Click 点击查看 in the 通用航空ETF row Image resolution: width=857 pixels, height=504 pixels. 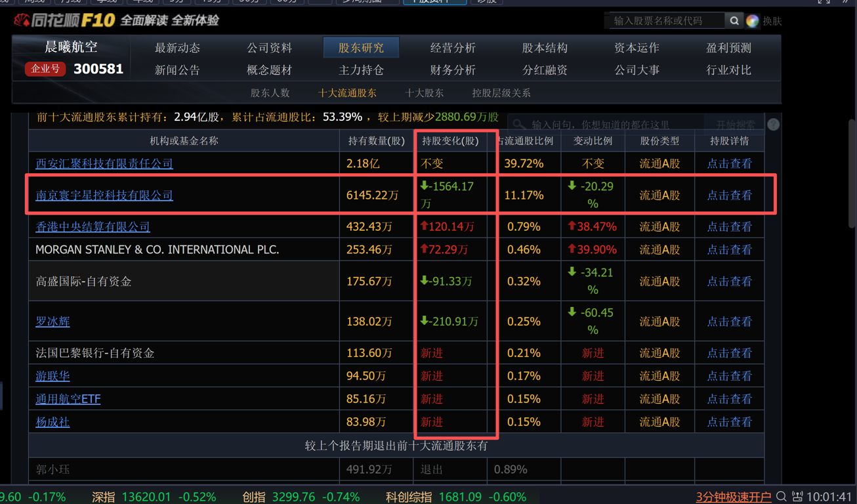coord(729,399)
